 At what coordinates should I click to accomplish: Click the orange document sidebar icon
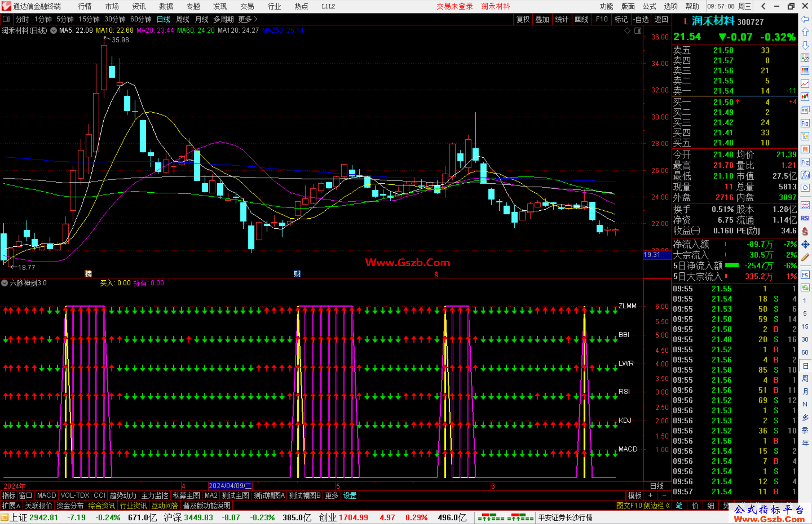[x=805, y=149]
